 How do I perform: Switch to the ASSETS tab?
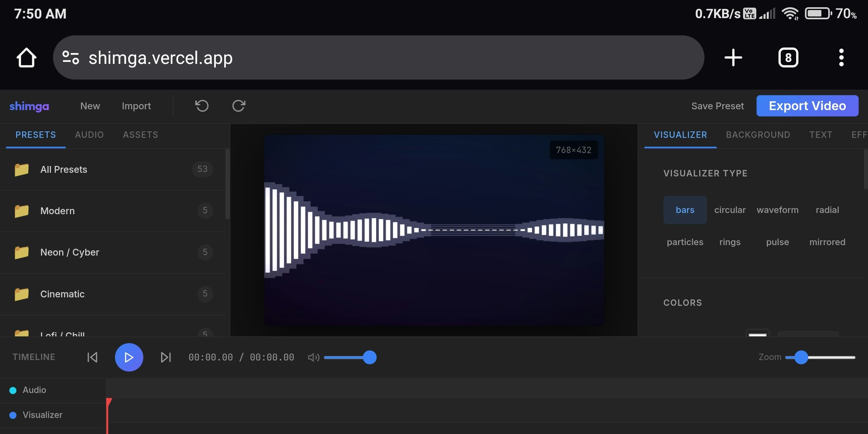point(140,135)
